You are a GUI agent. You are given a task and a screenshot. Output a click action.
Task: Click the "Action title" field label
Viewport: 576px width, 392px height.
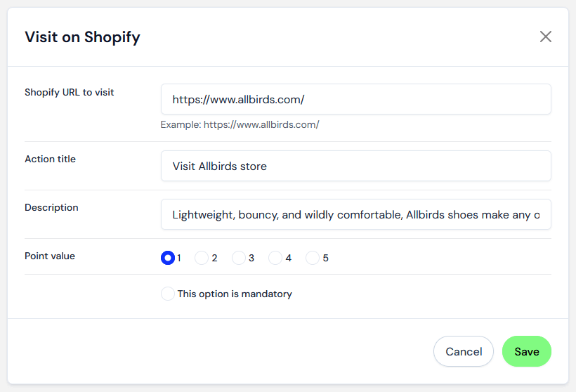coord(50,159)
